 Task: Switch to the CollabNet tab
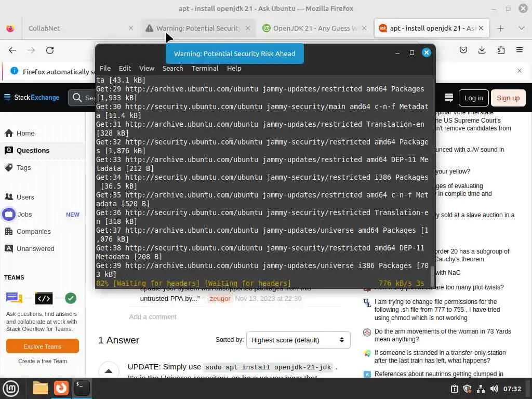[79, 28]
